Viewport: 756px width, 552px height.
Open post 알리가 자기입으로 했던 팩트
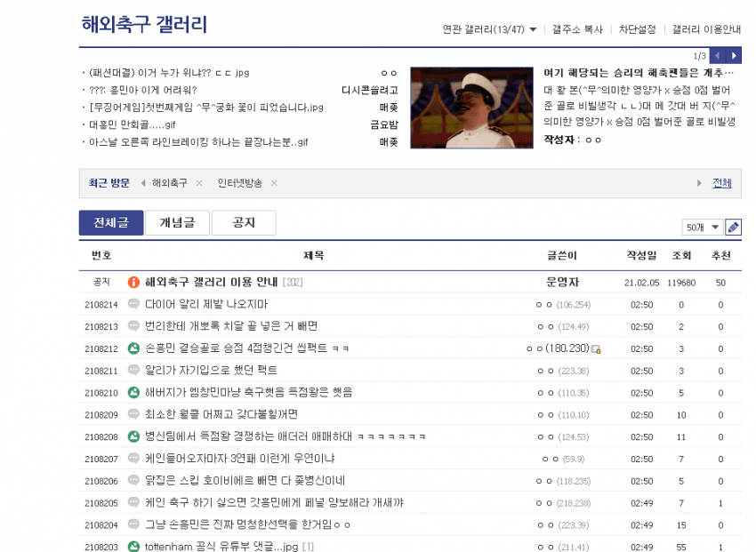[211, 371]
